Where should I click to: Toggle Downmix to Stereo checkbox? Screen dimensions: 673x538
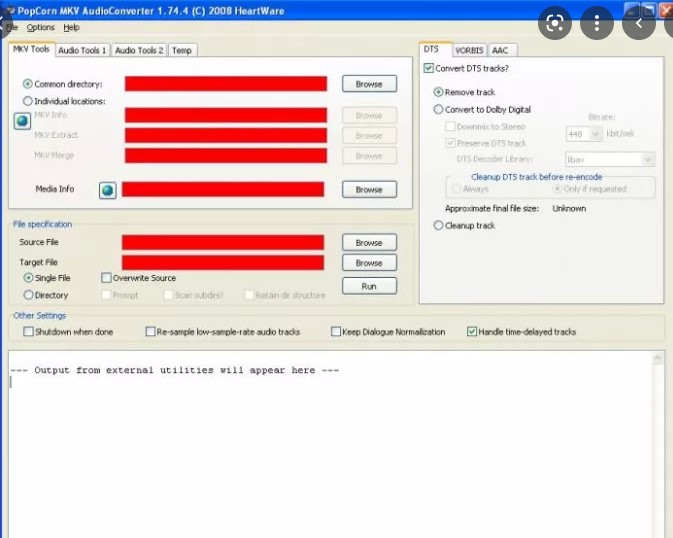click(450, 127)
